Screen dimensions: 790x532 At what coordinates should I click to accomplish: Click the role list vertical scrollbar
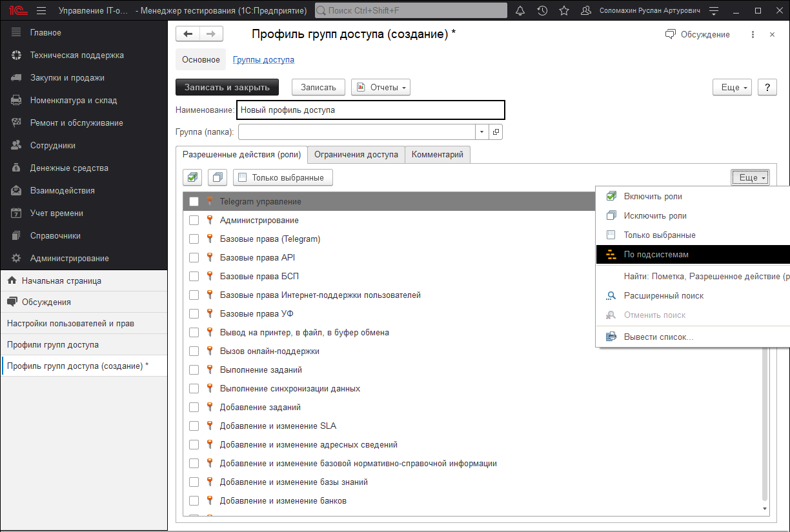click(765, 419)
